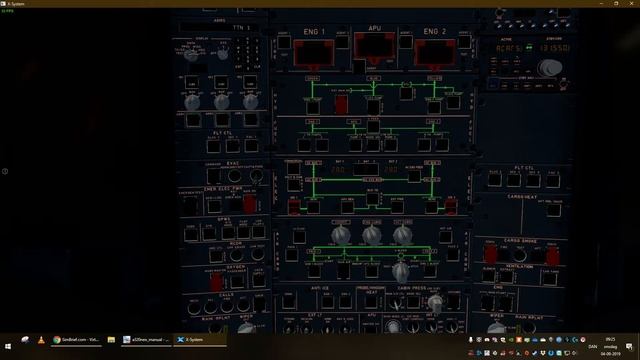Toggle left tank fuel pump 2

point(322,145)
